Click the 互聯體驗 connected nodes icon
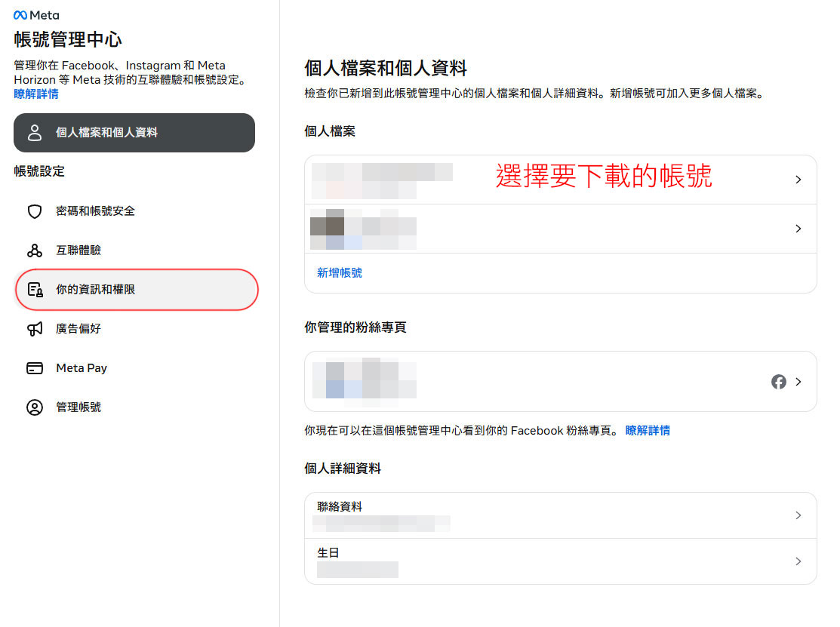The image size is (840, 627). point(35,250)
